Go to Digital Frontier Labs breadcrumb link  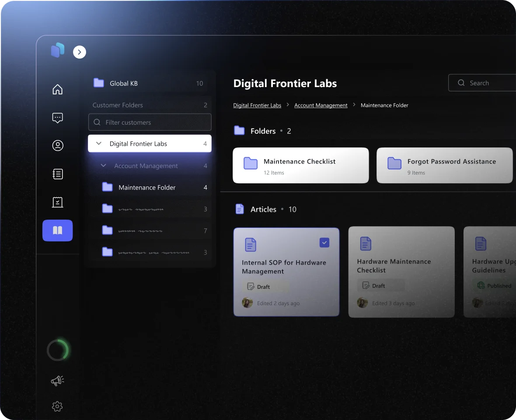pos(257,105)
